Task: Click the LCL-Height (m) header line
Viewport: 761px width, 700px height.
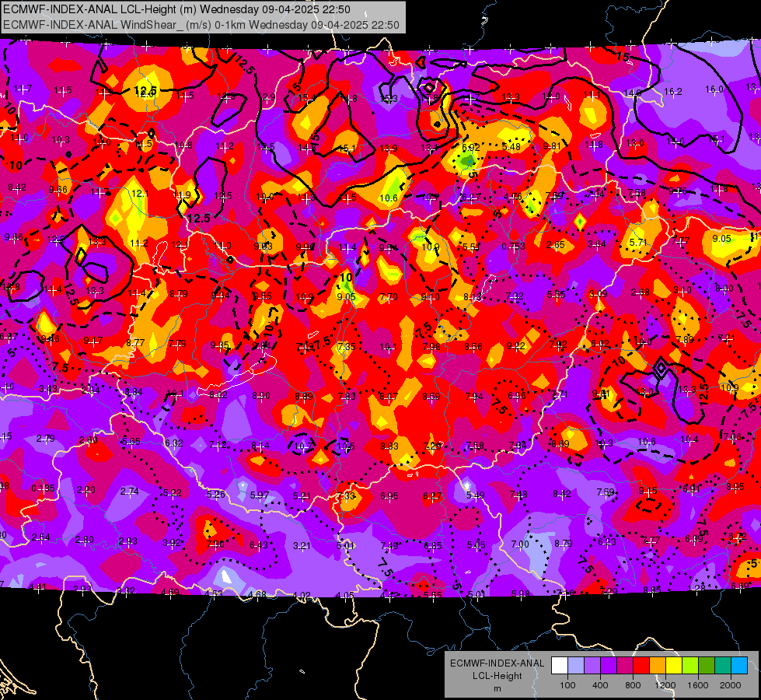Action: (176, 9)
